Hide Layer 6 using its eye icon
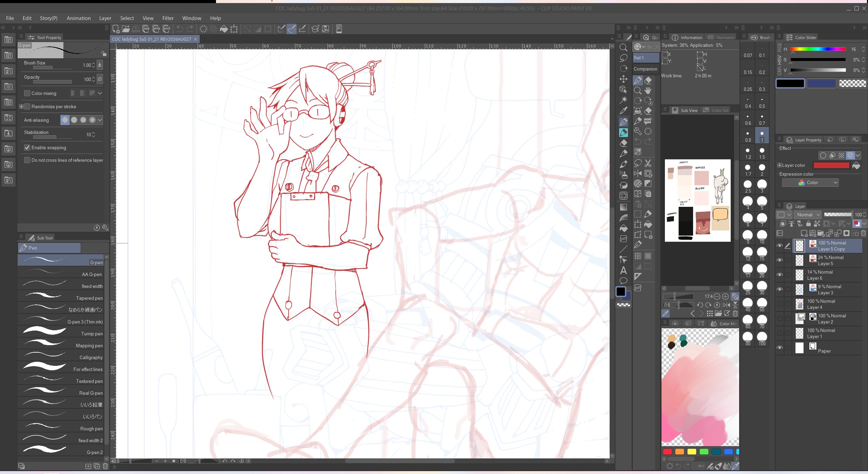The height and width of the screenshot is (474, 868). click(x=780, y=275)
